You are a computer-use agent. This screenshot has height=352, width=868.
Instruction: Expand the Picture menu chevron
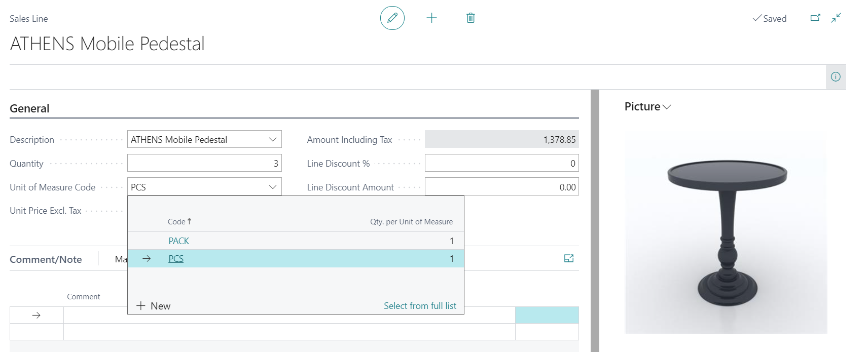[667, 107]
